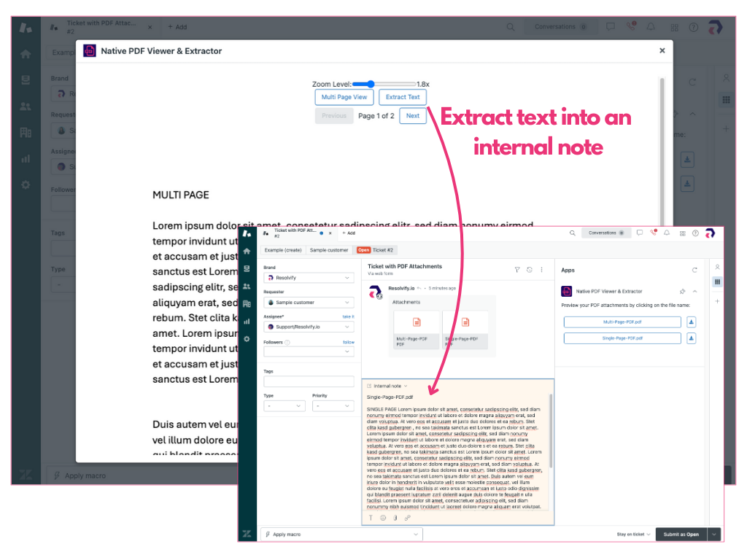Open the search icon in the top bar

tap(573, 233)
